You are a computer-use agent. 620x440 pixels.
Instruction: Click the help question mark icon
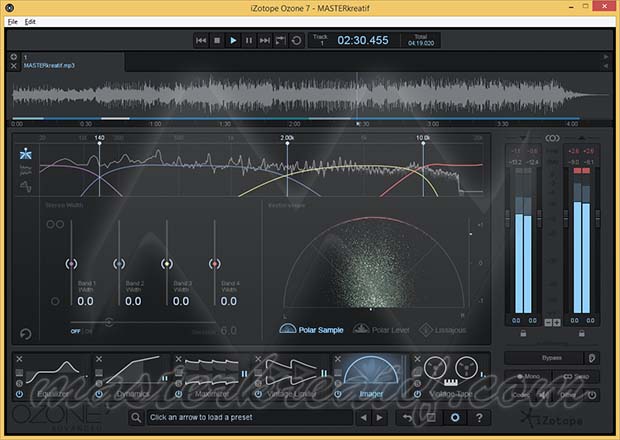tap(480, 417)
